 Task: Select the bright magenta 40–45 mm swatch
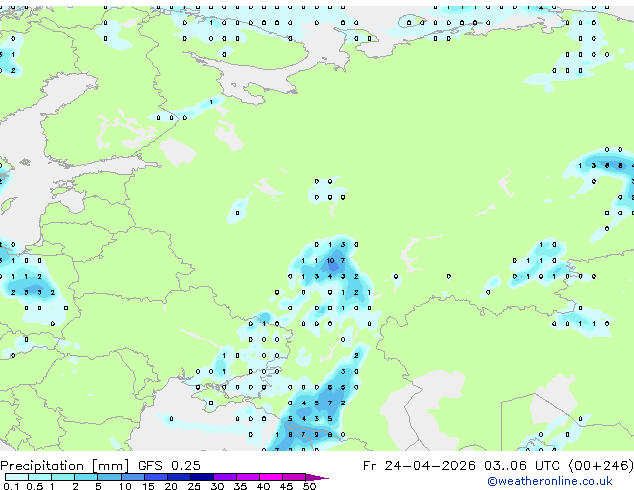coord(271,477)
